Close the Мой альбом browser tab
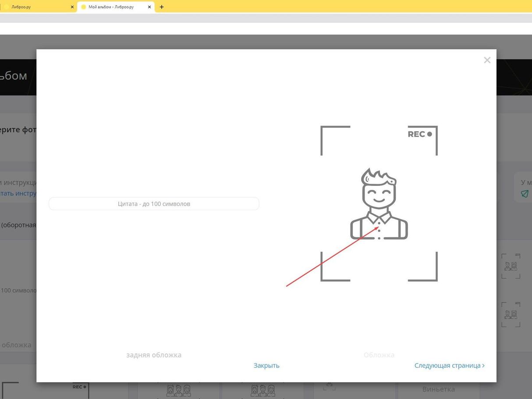This screenshot has width=532, height=399. 149,7
